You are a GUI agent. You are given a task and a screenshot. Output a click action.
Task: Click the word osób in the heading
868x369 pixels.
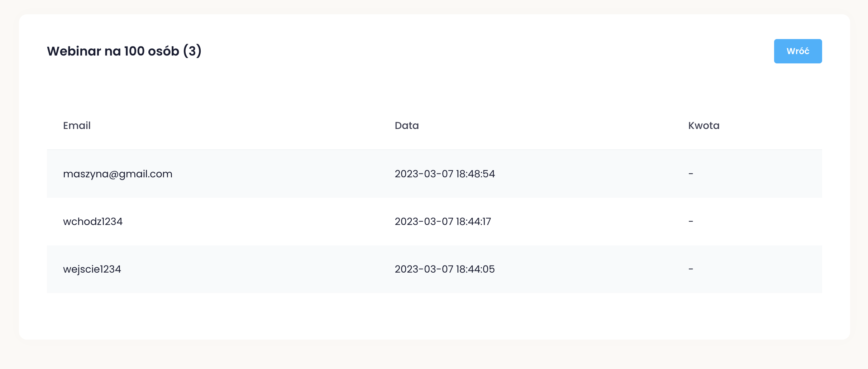coord(163,51)
